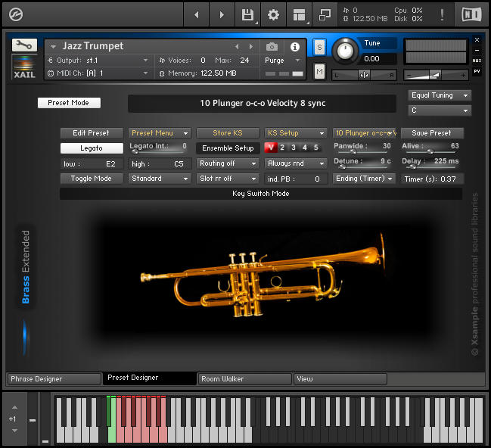The image size is (491, 448).
Task: Click the Toggle Mode button
Action: click(92, 179)
